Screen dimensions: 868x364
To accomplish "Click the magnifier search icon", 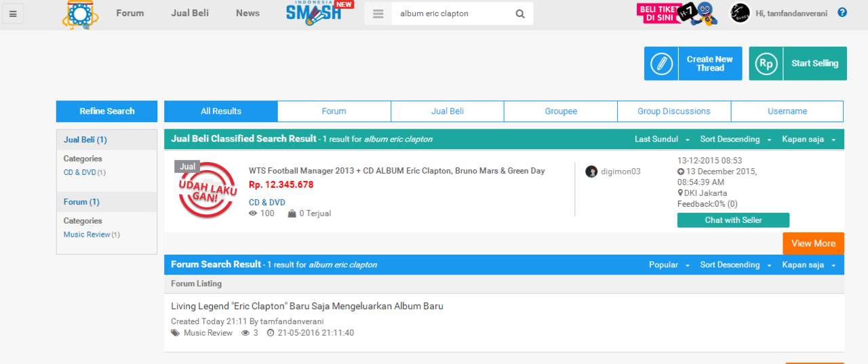I will (x=520, y=14).
